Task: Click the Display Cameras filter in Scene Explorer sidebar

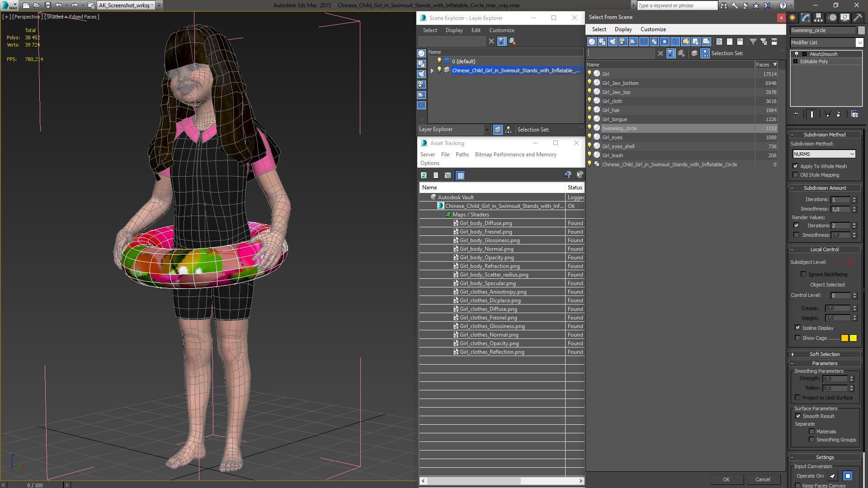Action: tap(421, 84)
